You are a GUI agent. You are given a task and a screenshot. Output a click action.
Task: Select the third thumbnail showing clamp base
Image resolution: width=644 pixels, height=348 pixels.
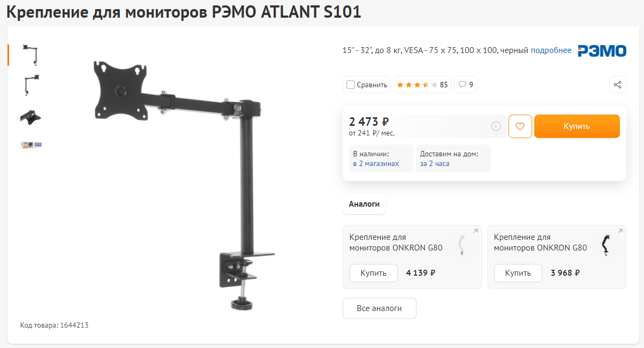31,116
